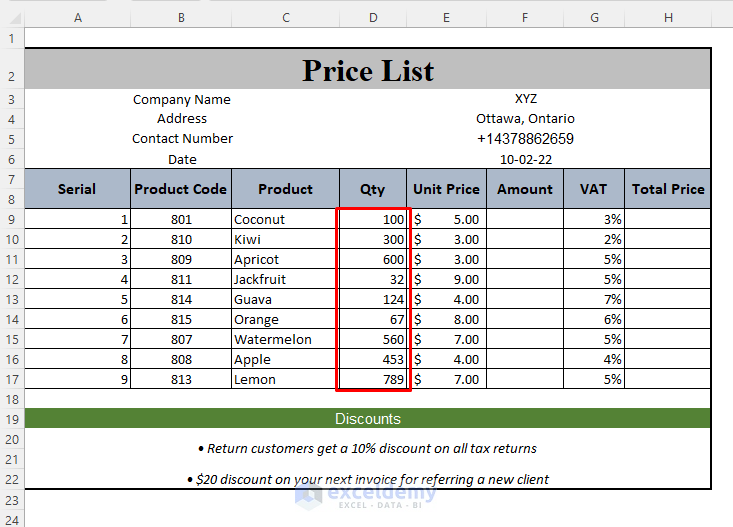Click row 19 header
The width and height of the screenshot is (733, 527).
pyautogui.click(x=12, y=419)
